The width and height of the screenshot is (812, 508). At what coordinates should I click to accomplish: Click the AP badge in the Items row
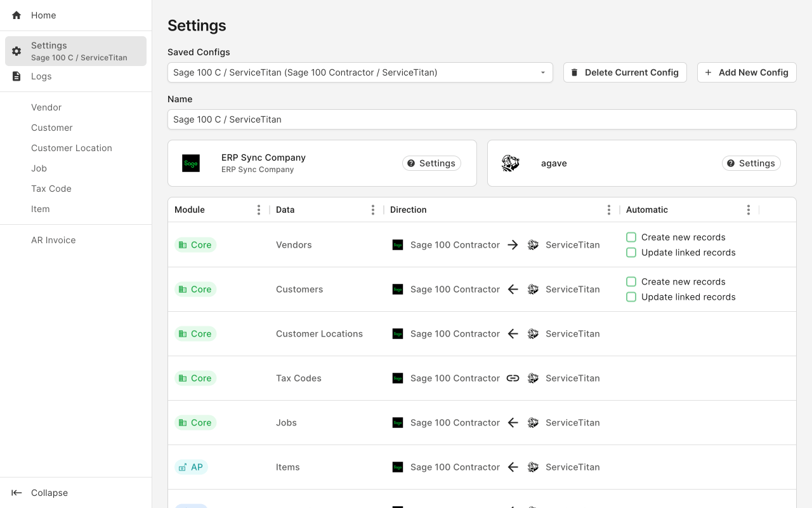pyautogui.click(x=191, y=467)
